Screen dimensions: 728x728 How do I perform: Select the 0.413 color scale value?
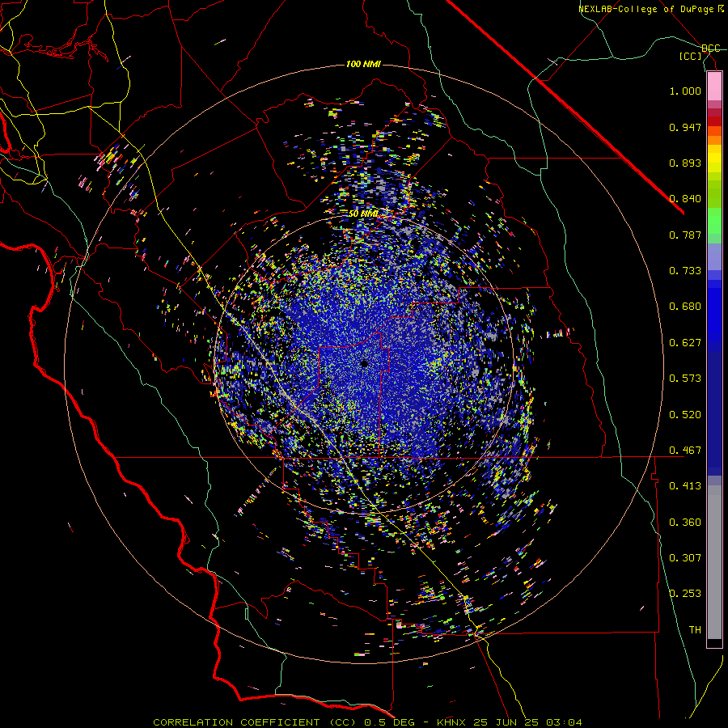[685, 486]
